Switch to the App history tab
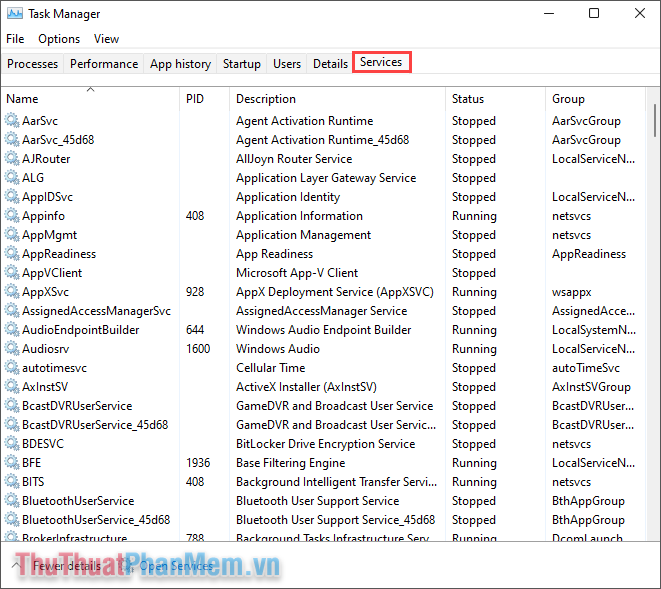The width and height of the screenshot is (661, 589). (x=180, y=64)
